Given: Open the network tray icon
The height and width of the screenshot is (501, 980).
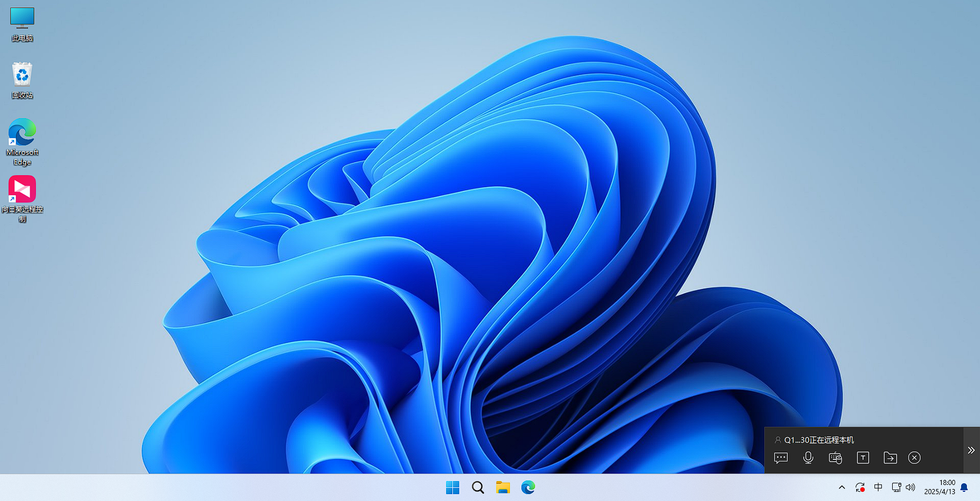Looking at the screenshot, I should click(x=896, y=487).
